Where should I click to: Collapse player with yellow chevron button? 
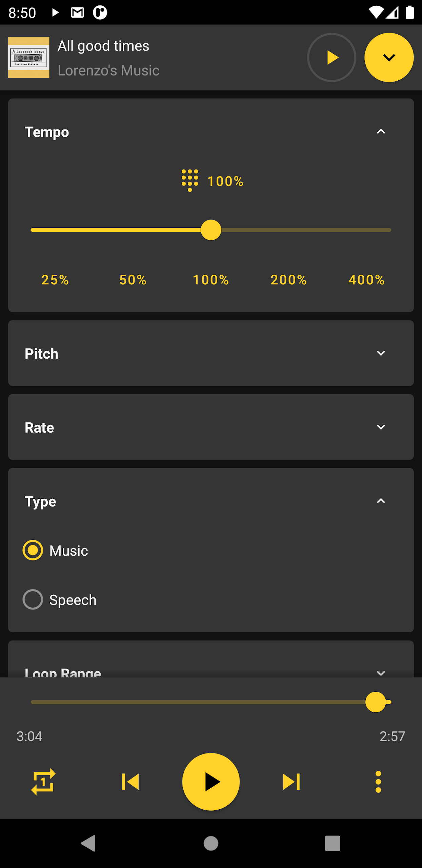click(389, 57)
